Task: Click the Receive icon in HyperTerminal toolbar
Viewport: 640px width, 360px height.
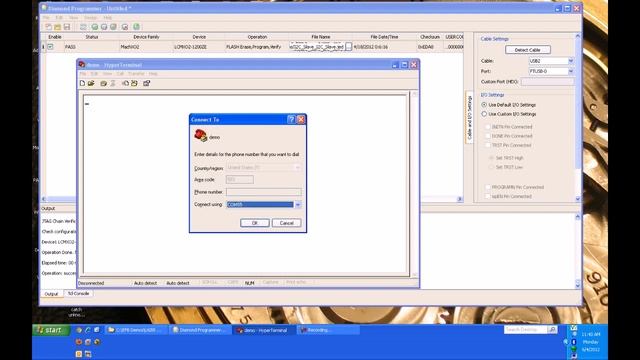Action: (x=134, y=83)
